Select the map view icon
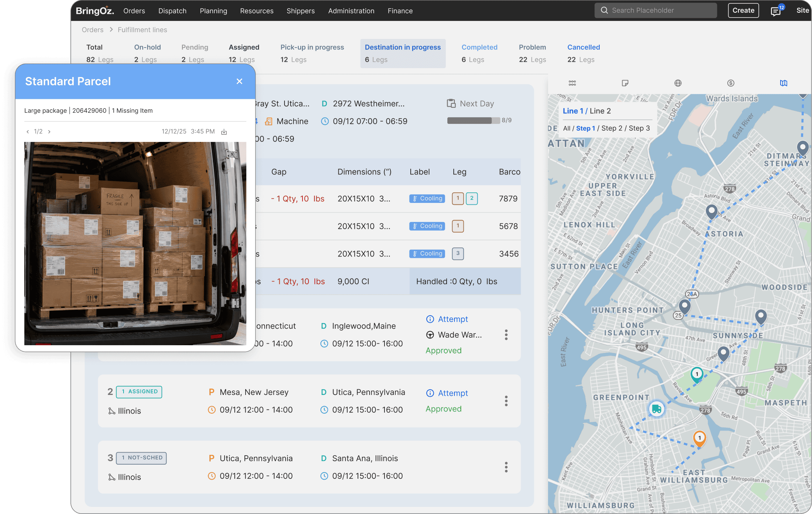The image size is (812, 514). tap(784, 83)
